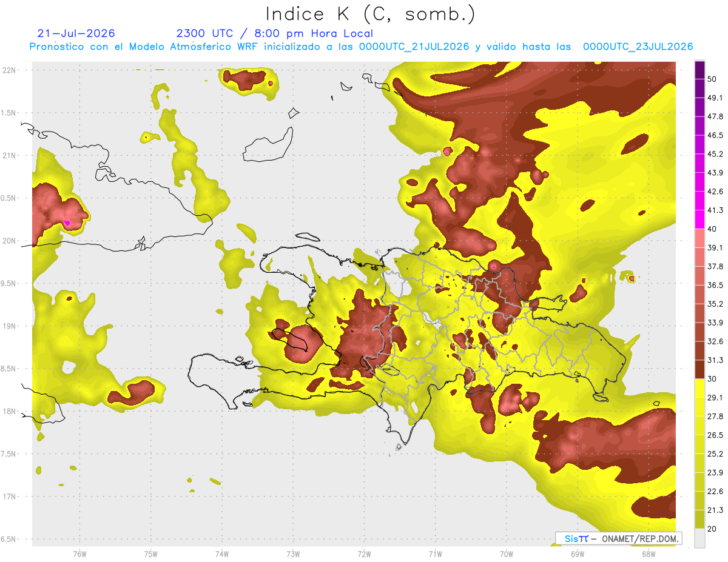Click the '37.8' color scale value
The height and width of the screenshot is (562, 728).
pyautogui.click(x=715, y=266)
